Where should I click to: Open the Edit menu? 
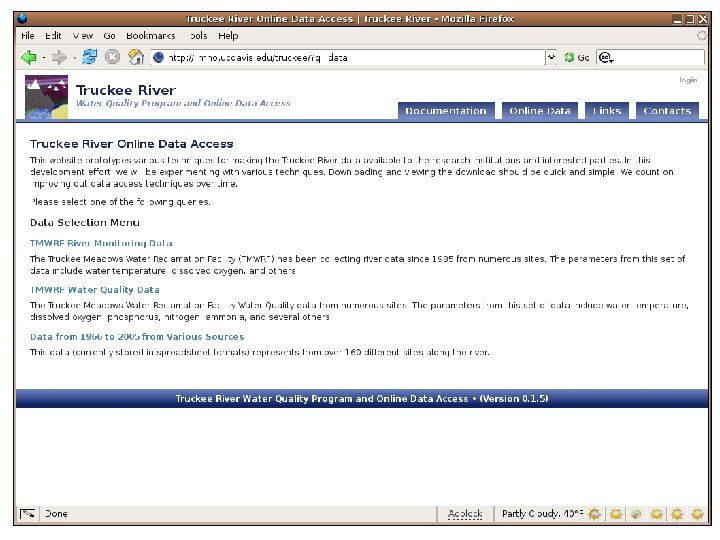(53, 35)
